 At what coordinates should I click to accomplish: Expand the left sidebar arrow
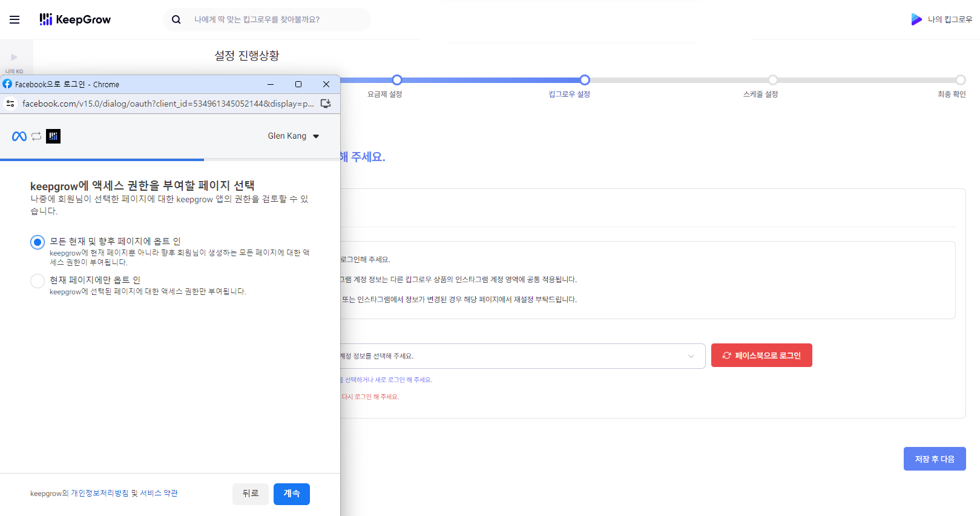tap(14, 58)
